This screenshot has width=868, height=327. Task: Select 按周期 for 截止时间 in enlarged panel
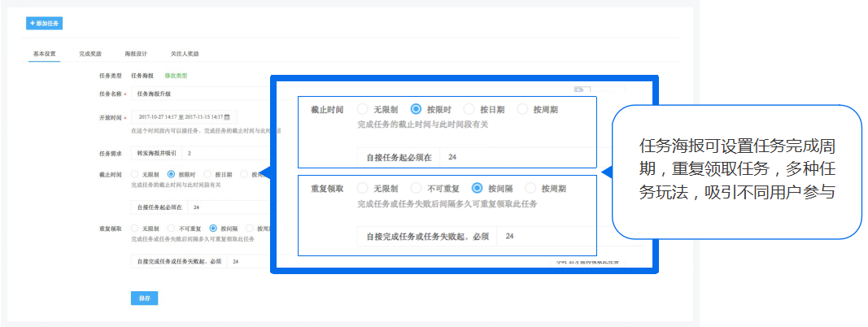(522, 109)
